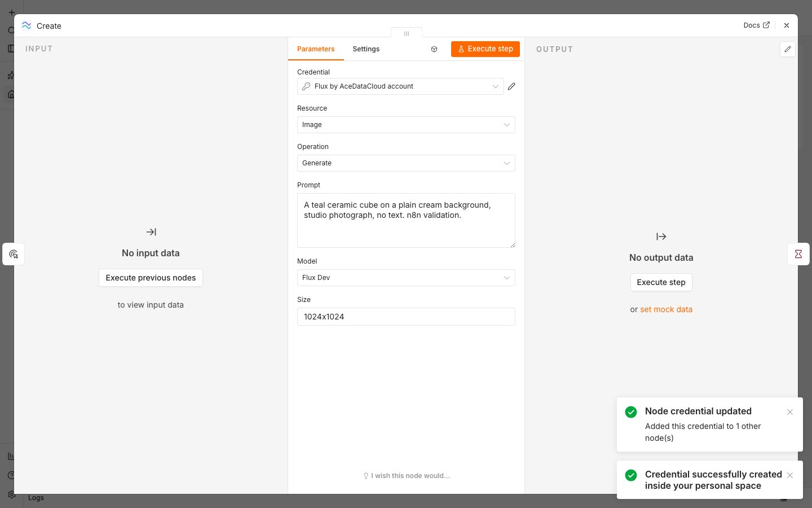812x508 pixels.
Task: Click the node panel drag handle at top
Action: 407,33
